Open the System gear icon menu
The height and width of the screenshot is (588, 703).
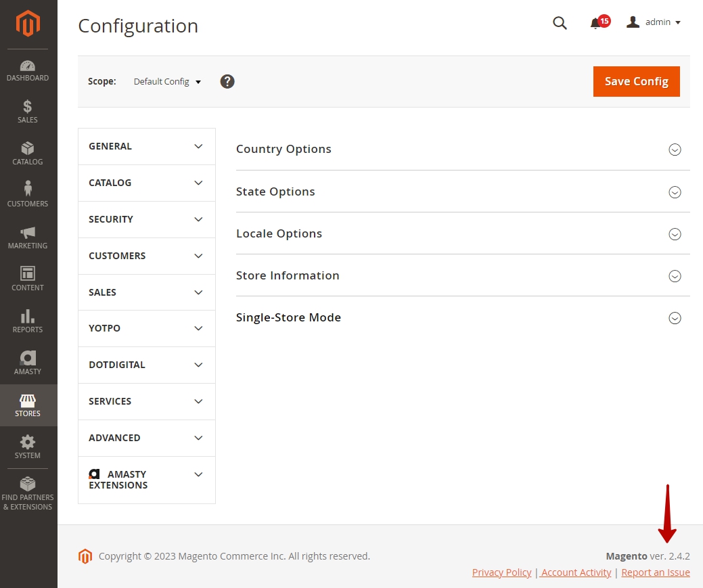(28, 447)
